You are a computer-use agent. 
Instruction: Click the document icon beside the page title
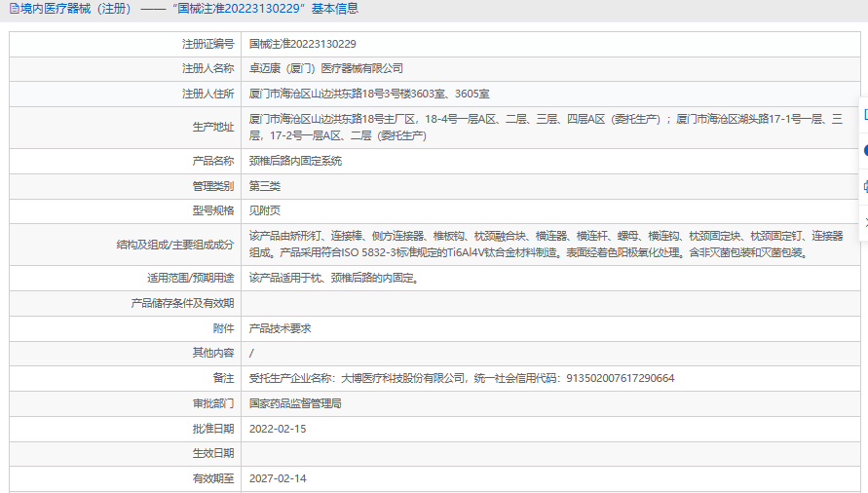(15, 9)
